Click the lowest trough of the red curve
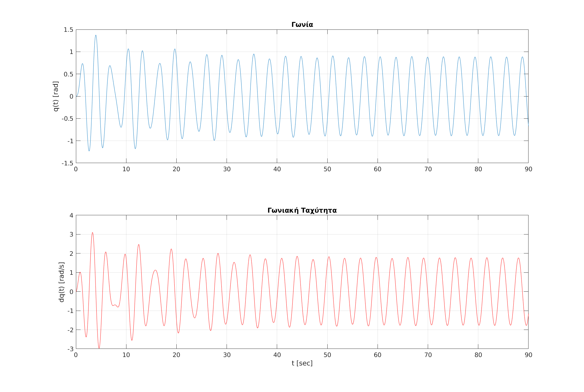This screenshot has height=392, width=584. [x=99, y=348]
